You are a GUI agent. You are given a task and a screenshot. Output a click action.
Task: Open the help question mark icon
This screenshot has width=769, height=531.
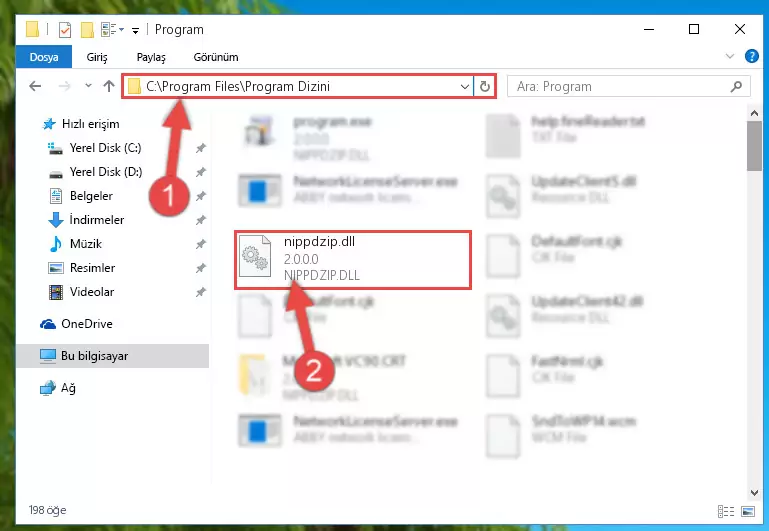coord(751,56)
